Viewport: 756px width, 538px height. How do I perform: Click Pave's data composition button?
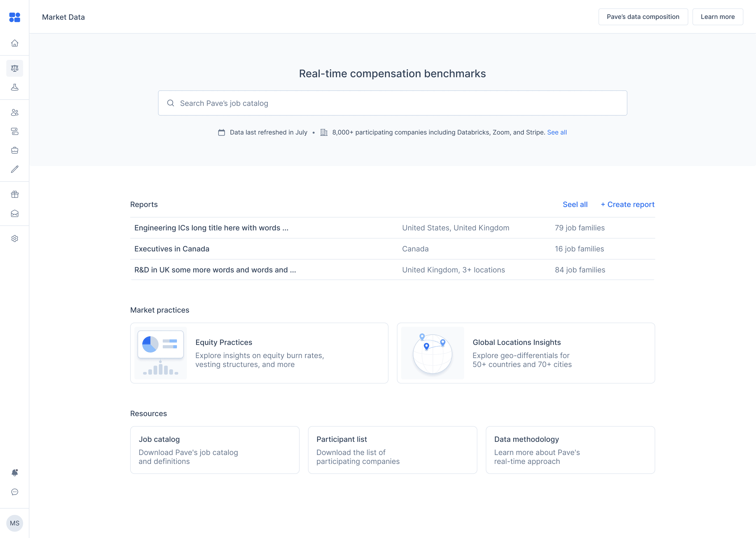point(643,17)
